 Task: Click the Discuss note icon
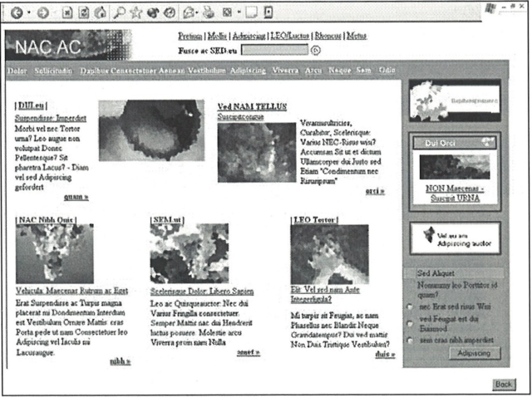coord(251,13)
